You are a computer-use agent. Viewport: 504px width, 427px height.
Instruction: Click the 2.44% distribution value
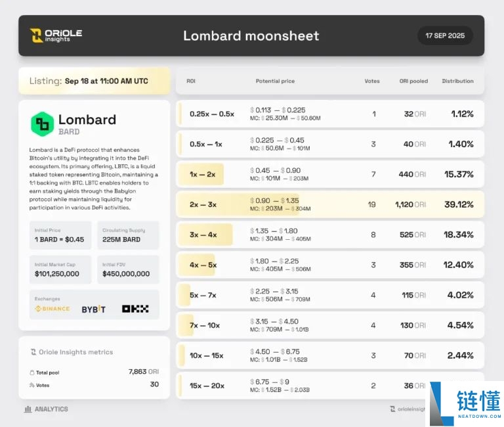[x=460, y=356]
